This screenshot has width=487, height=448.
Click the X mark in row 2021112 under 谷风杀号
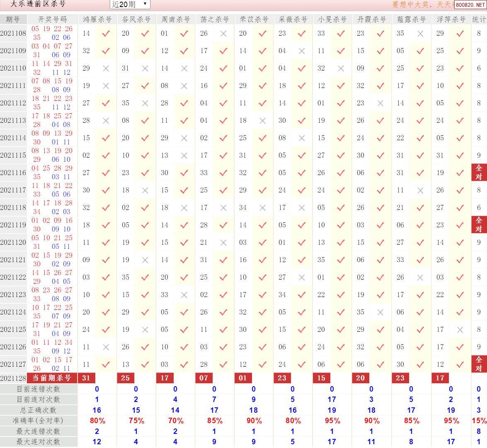(x=145, y=103)
